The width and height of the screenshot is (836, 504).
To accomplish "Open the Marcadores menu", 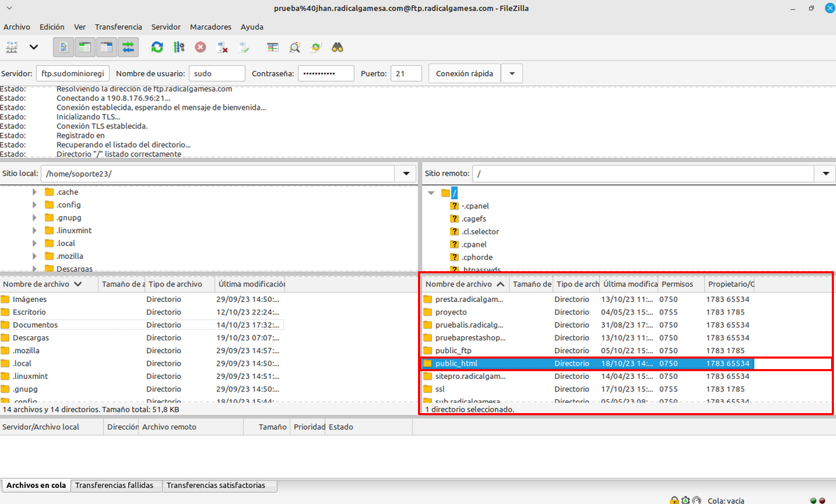I will [x=210, y=27].
